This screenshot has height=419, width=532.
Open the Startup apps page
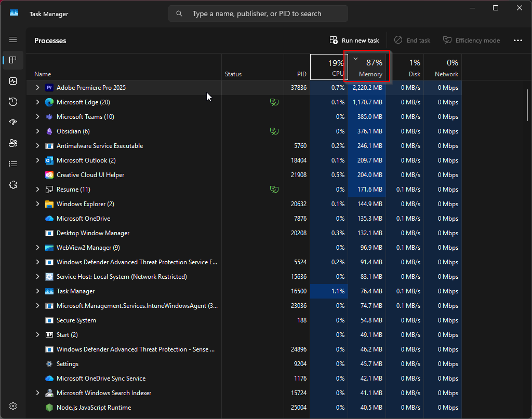pos(13,123)
